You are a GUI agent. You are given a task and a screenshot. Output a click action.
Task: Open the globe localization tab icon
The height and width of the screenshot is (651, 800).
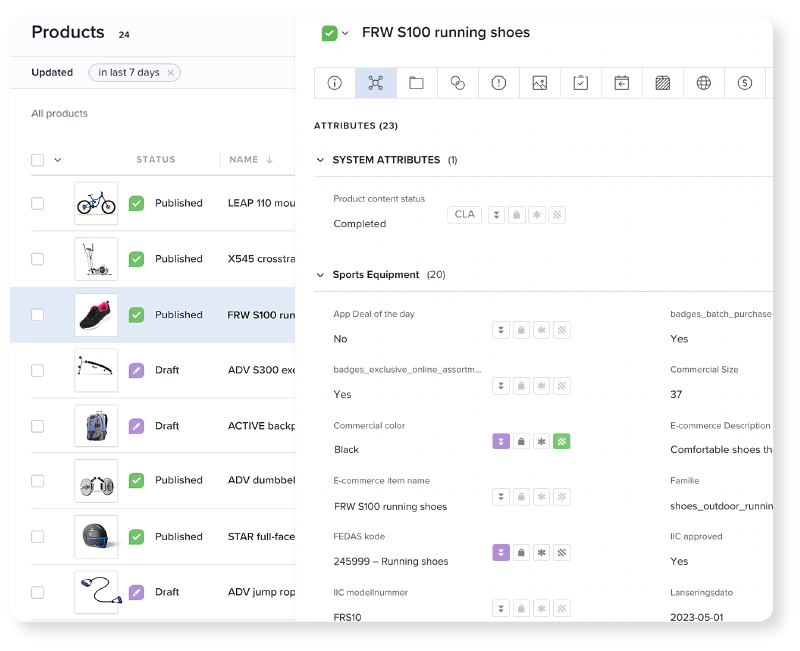[x=704, y=83]
